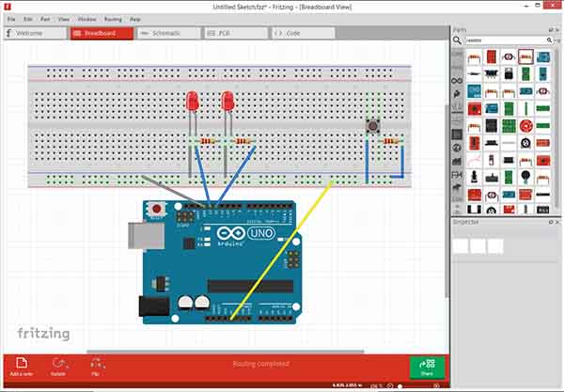
Task: Select the left red LED on breadboard
Action: point(193,102)
